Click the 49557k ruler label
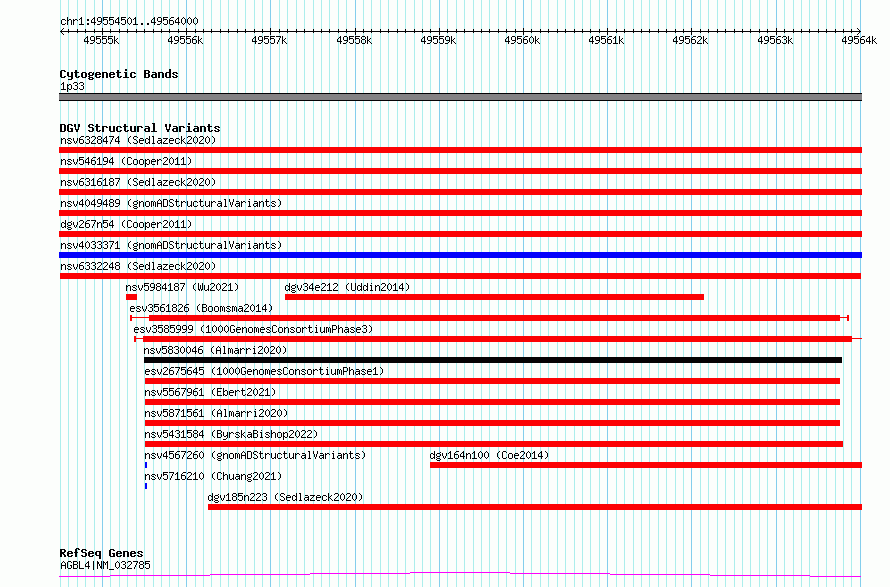This screenshot has height=587, width=890. coord(269,40)
